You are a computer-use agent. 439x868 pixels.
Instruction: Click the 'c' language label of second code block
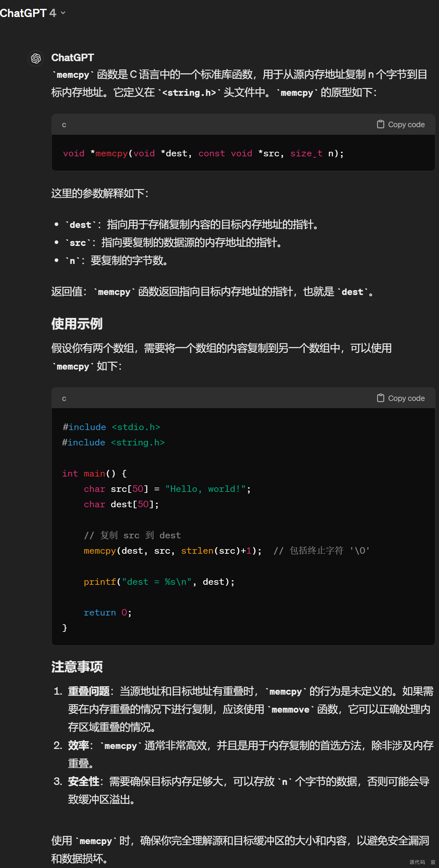[x=64, y=399]
